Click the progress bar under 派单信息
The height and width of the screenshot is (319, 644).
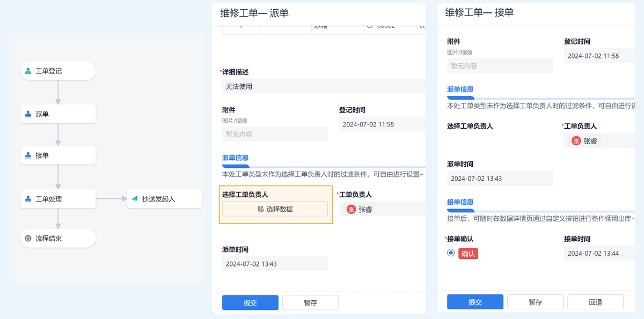(235, 166)
